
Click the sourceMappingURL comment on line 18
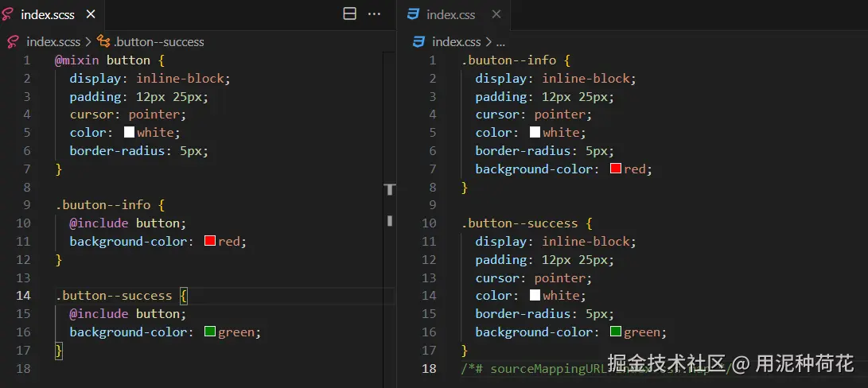point(597,368)
